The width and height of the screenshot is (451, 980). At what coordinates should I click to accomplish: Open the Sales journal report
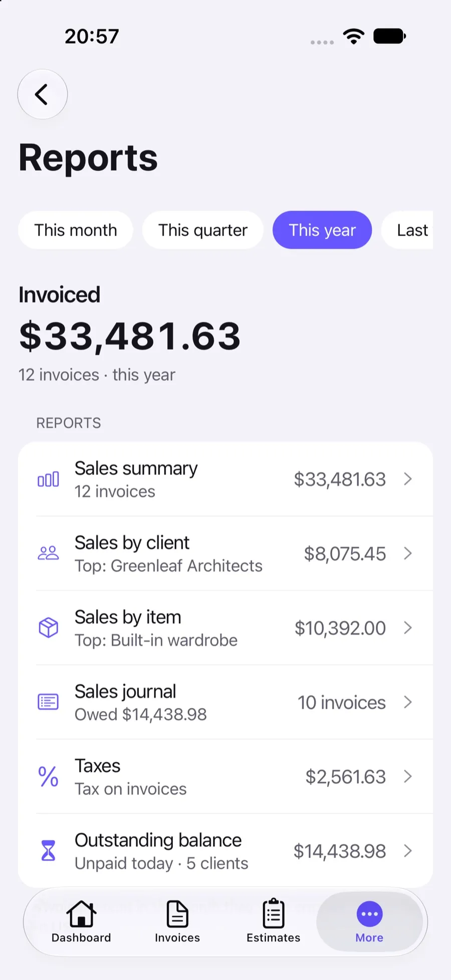(225, 702)
